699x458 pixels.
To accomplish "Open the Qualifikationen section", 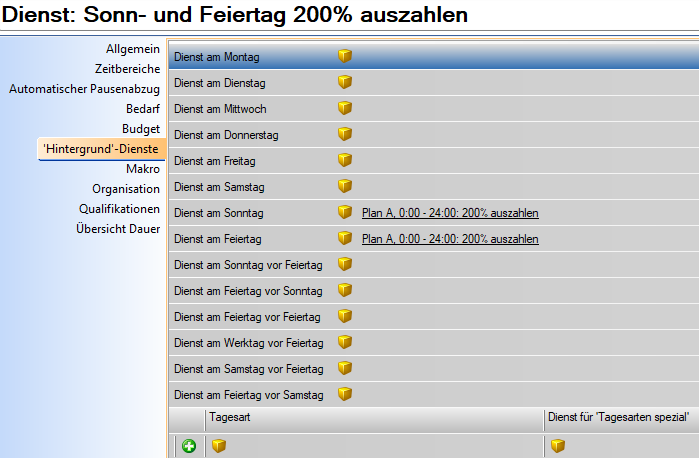I will (119, 209).
